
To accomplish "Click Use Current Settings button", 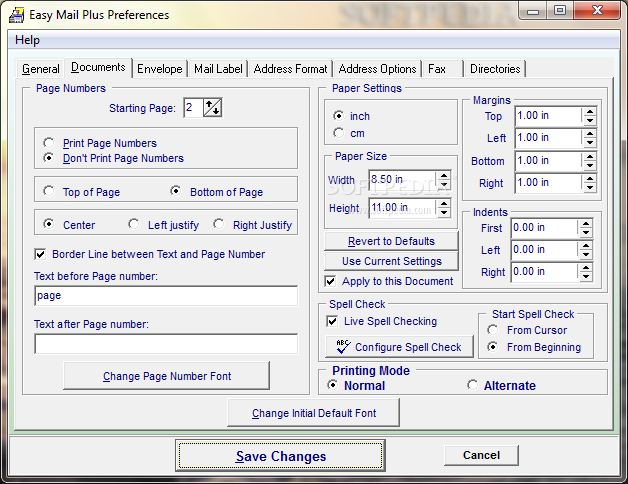I will click(x=391, y=261).
